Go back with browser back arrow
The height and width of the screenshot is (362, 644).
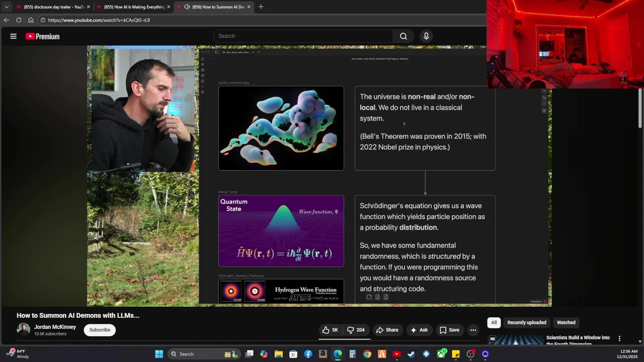point(6,20)
